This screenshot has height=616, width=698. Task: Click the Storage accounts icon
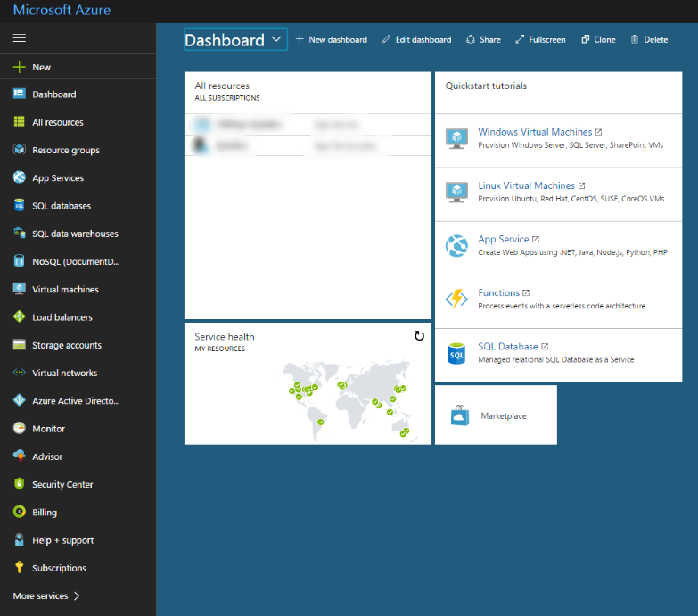pyautogui.click(x=19, y=344)
